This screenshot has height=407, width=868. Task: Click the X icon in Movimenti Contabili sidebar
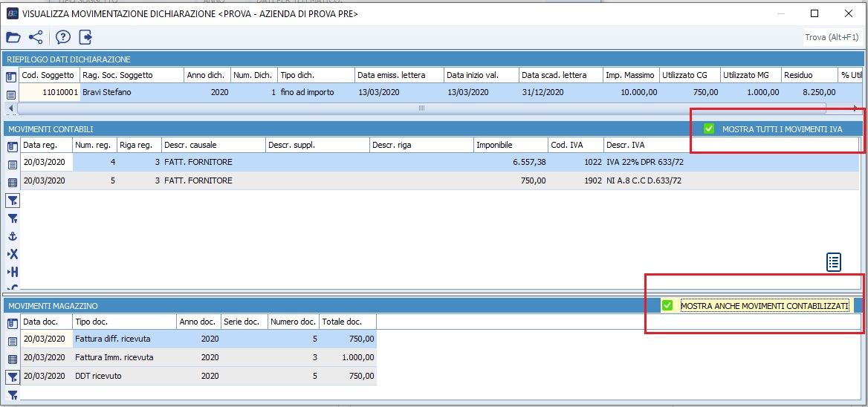pos(12,254)
